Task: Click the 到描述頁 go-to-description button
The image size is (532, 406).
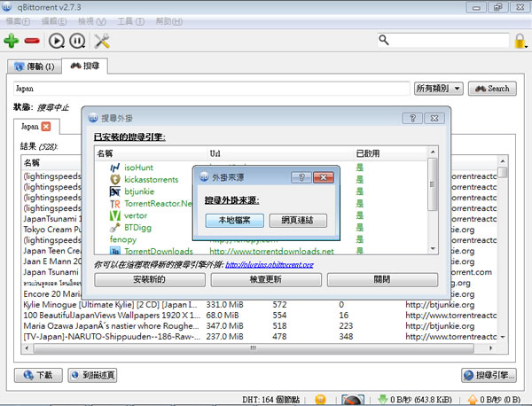Action: coord(92,375)
